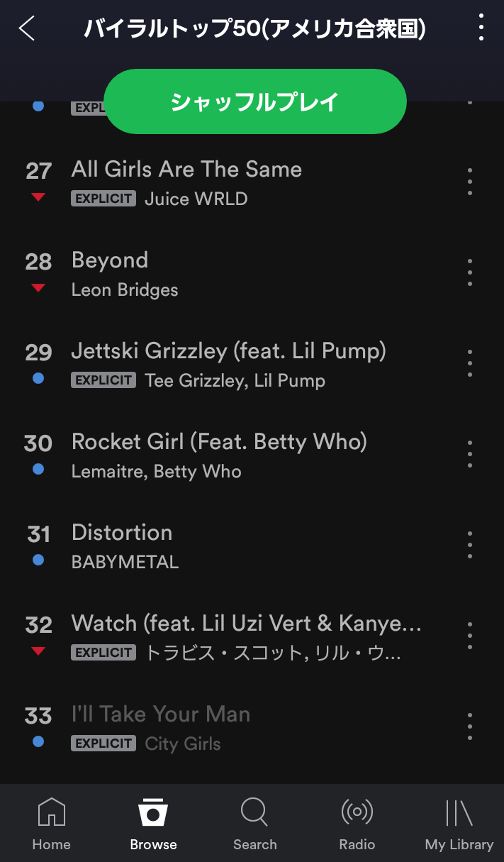Open more options for All Girls Are The Same
The width and height of the screenshot is (504, 862).
[x=469, y=182]
